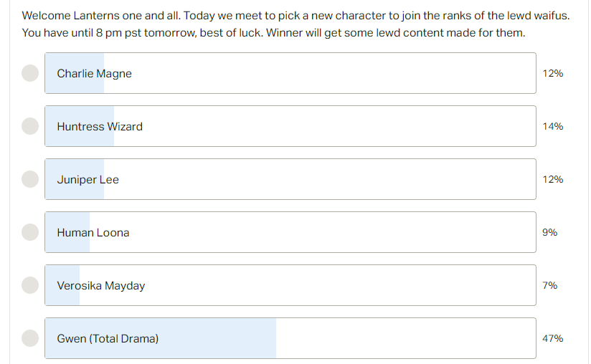
Task: Select the Verosika Mayday radio button
Action: (x=30, y=285)
